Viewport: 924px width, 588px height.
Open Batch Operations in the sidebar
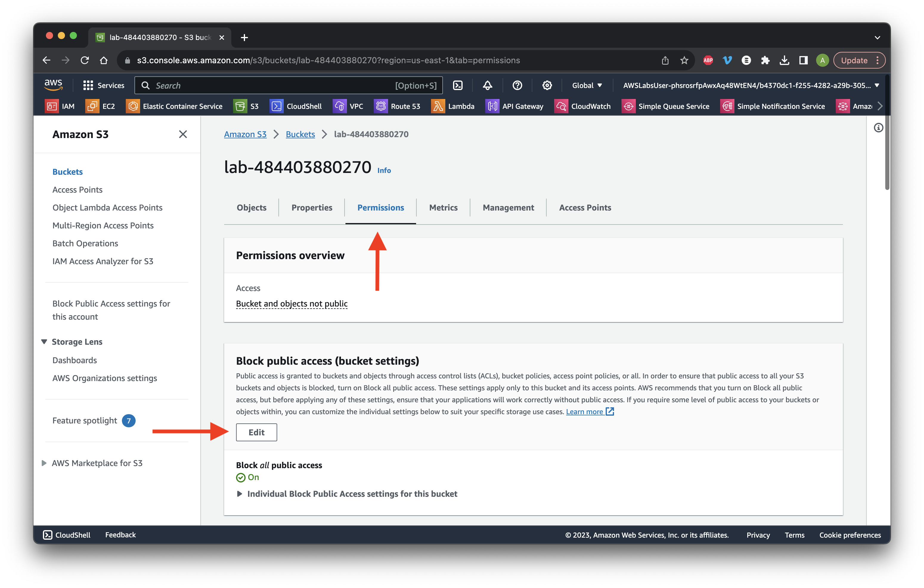pyautogui.click(x=85, y=243)
